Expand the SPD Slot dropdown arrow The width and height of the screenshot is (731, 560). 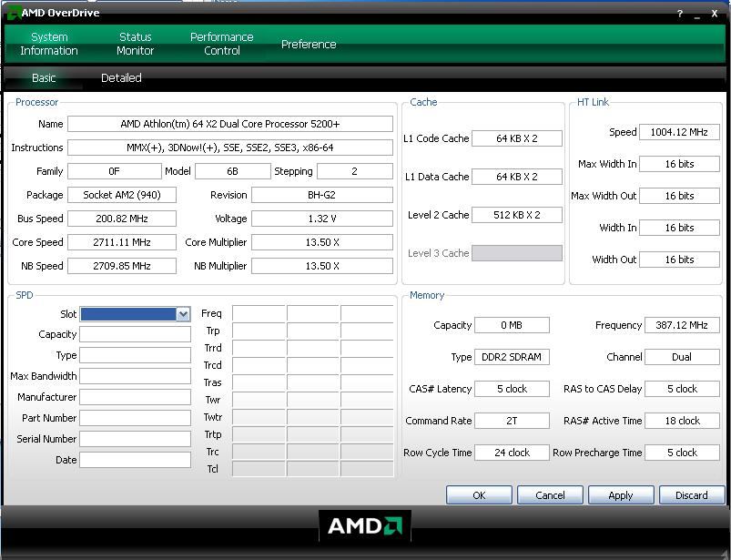[x=183, y=314]
